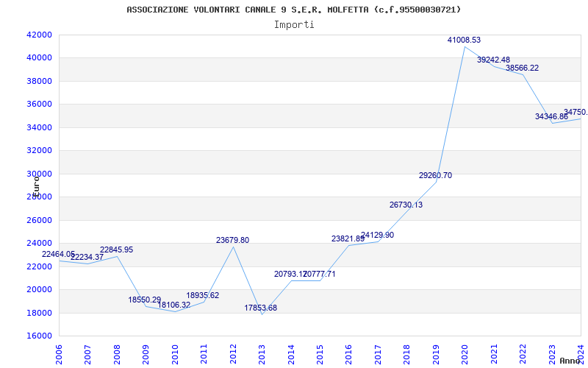588x368 pixels.
Task: Click data label 22464.05
Action: click(59, 254)
